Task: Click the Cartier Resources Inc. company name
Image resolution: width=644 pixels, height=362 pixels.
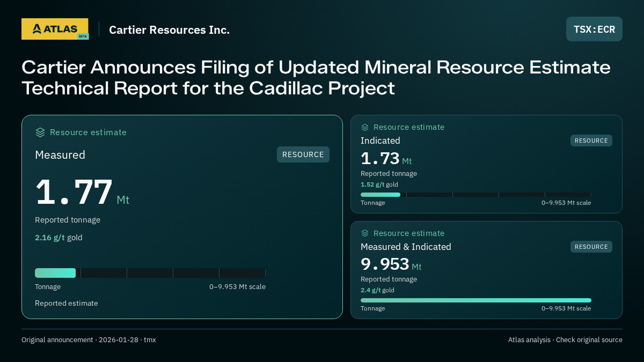Action: point(170,30)
